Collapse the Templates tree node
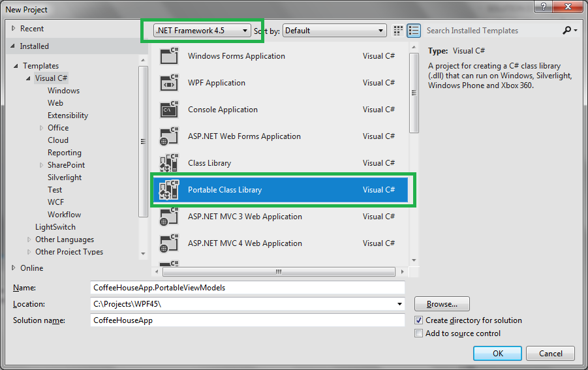Image resolution: width=588 pixels, height=370 pixels. pos(16,66)
